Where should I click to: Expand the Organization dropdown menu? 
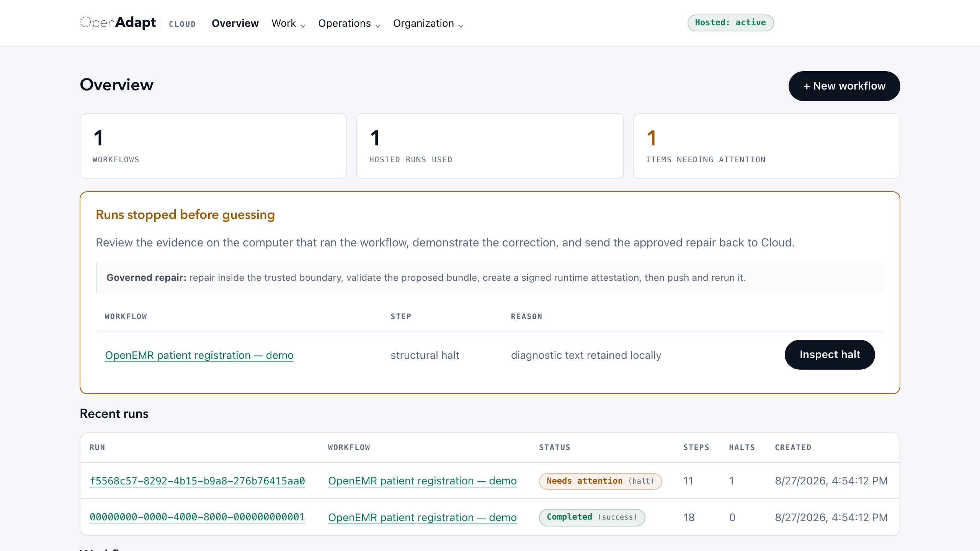[428, 23]
